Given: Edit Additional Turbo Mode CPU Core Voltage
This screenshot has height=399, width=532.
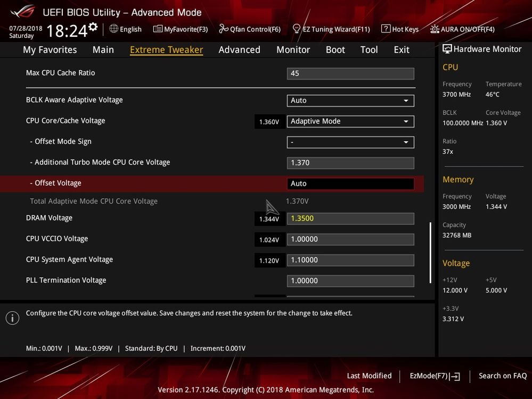Looking at the screenshot, I should click(x=350, y=163).
